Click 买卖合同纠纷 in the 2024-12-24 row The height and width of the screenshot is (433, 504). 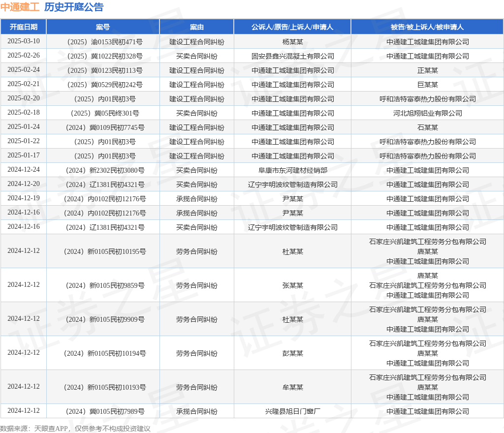[197, 170]
